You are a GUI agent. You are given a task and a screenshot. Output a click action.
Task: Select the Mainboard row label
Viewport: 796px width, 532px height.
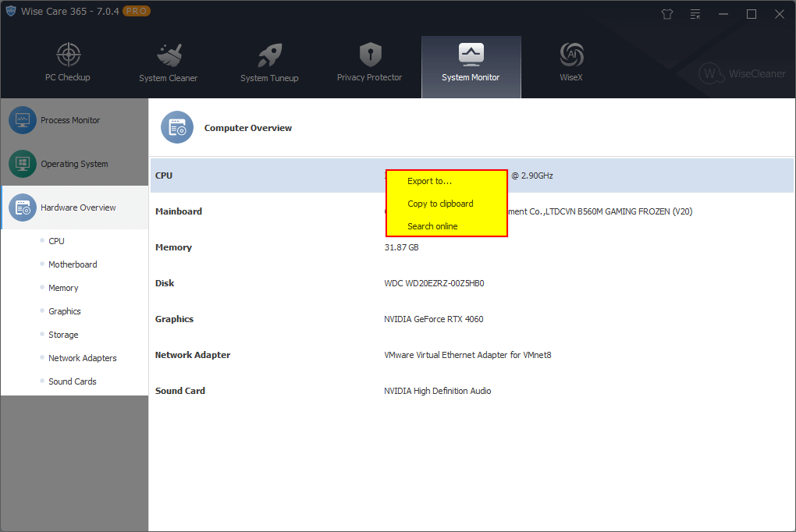[179, 211]
